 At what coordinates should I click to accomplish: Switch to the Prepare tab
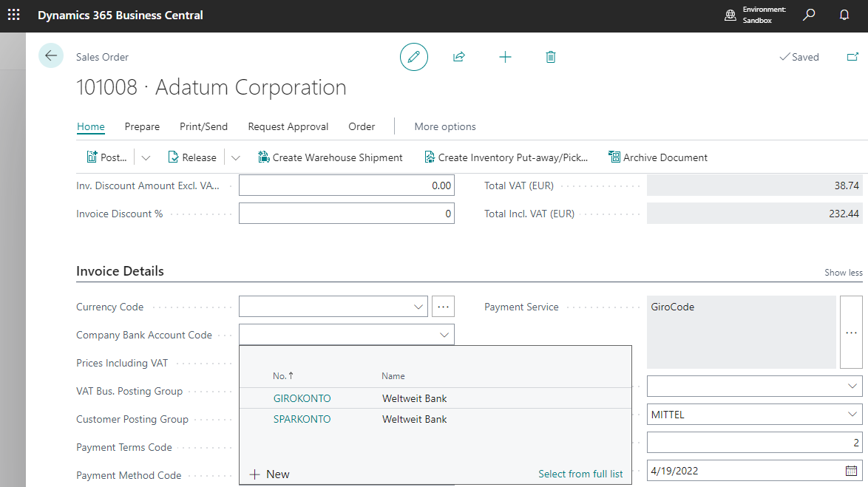click(x=142, y=126)
